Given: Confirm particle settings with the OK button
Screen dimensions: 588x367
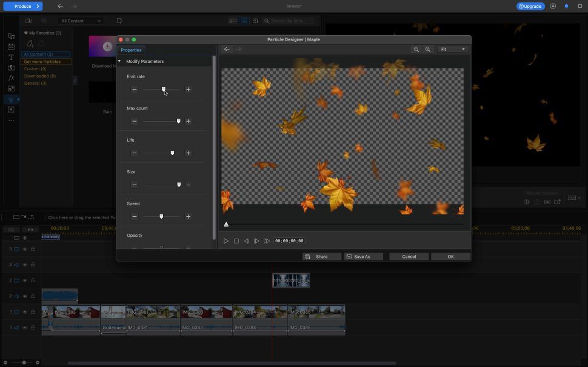Looking at the screenshot, I should (450, 256).
